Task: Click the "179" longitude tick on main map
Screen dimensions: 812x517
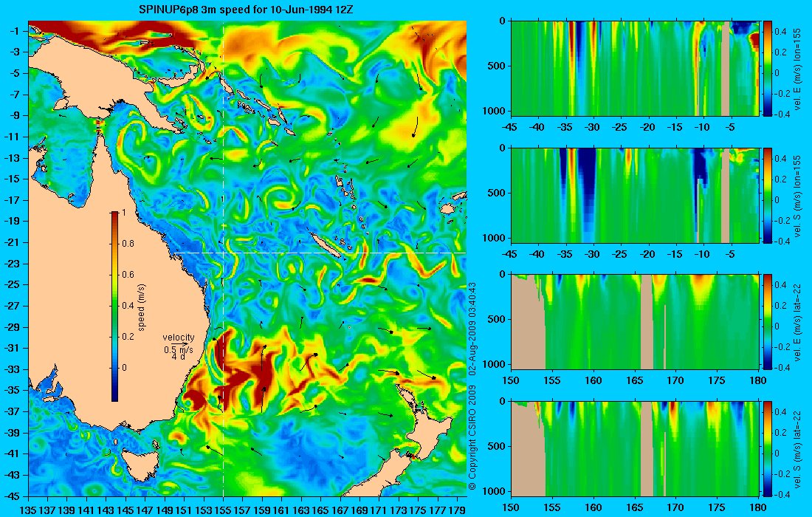Action: (457, 510)
